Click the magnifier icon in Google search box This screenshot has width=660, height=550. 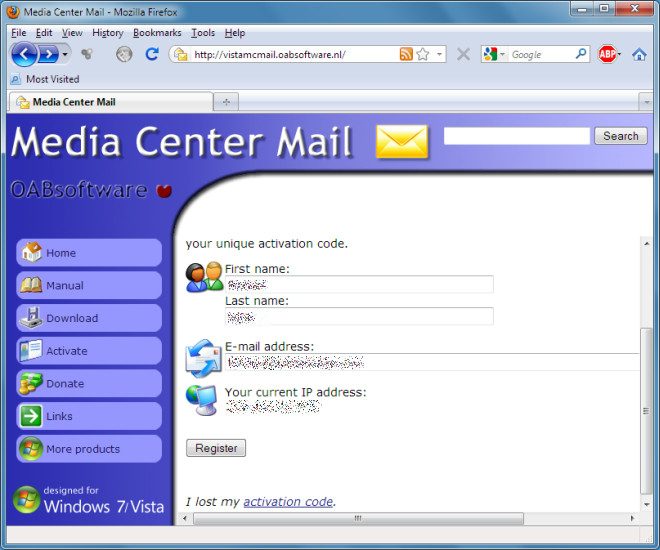581,54
